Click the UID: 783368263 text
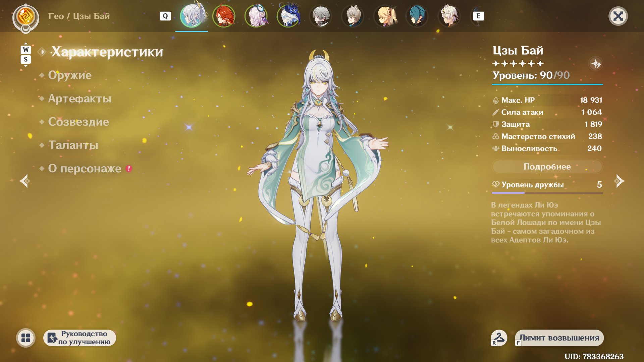 click(594, 356)
